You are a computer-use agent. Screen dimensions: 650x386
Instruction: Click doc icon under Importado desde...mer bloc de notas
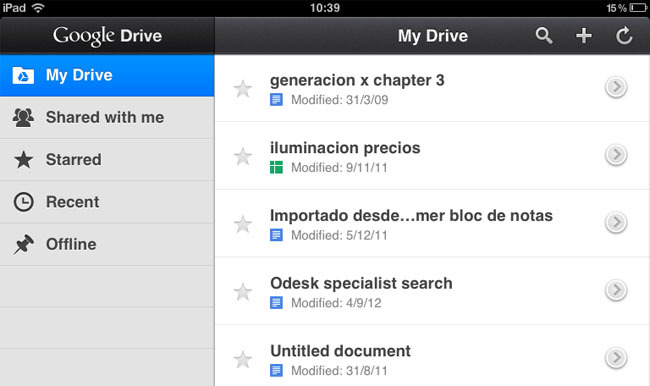point(276,235)
